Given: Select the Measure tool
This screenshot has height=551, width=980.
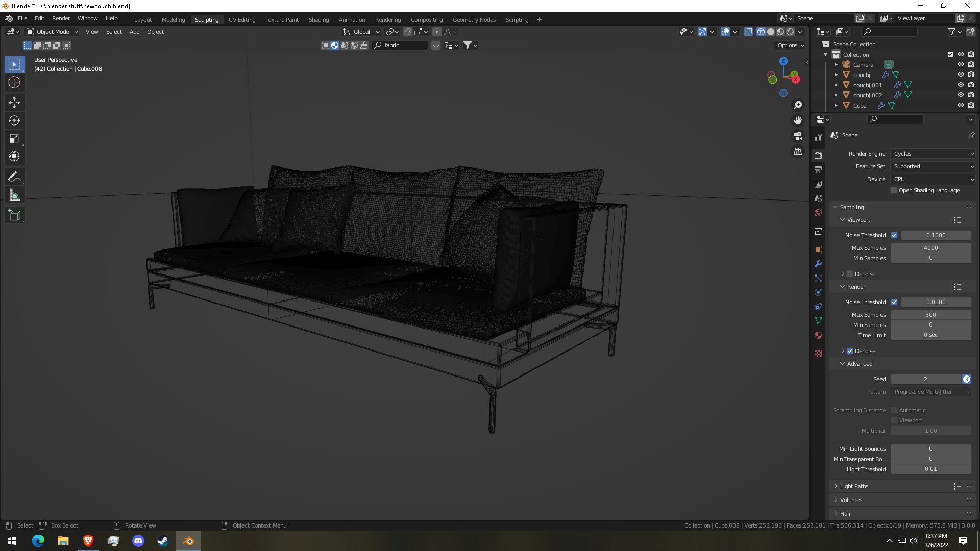Looking at the screenshot, I should click(x=14, y=195).
